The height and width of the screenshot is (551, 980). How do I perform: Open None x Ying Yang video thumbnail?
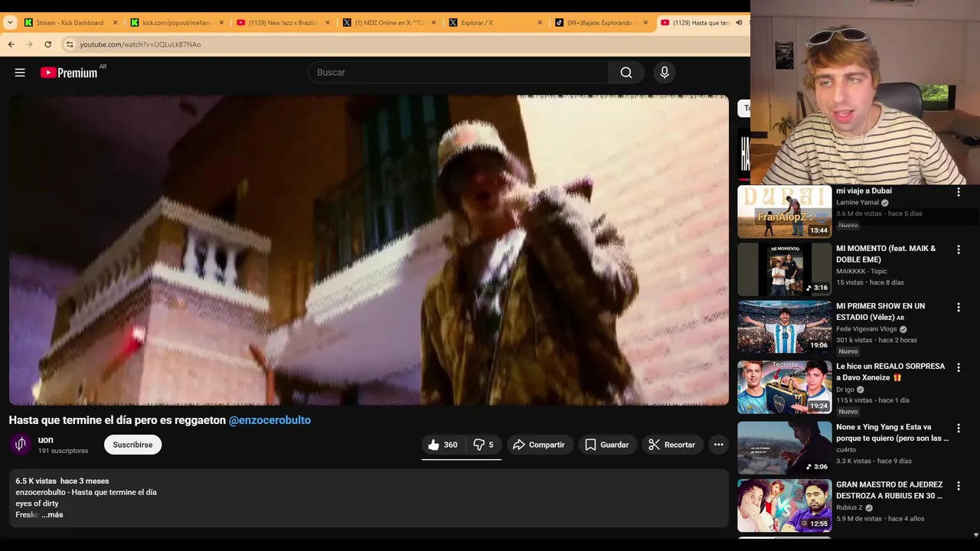pyautogui.click(x=784, y=448)
